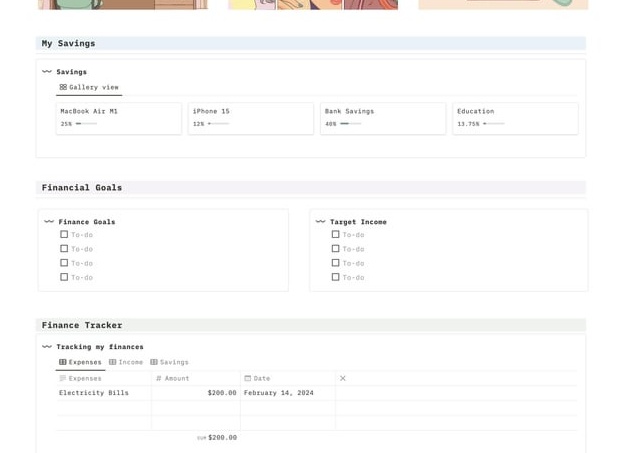This screenshot has height=453, width=626.
Task: Click the wavy icon beside Finance Goals
Action: [x=49, y=222]
